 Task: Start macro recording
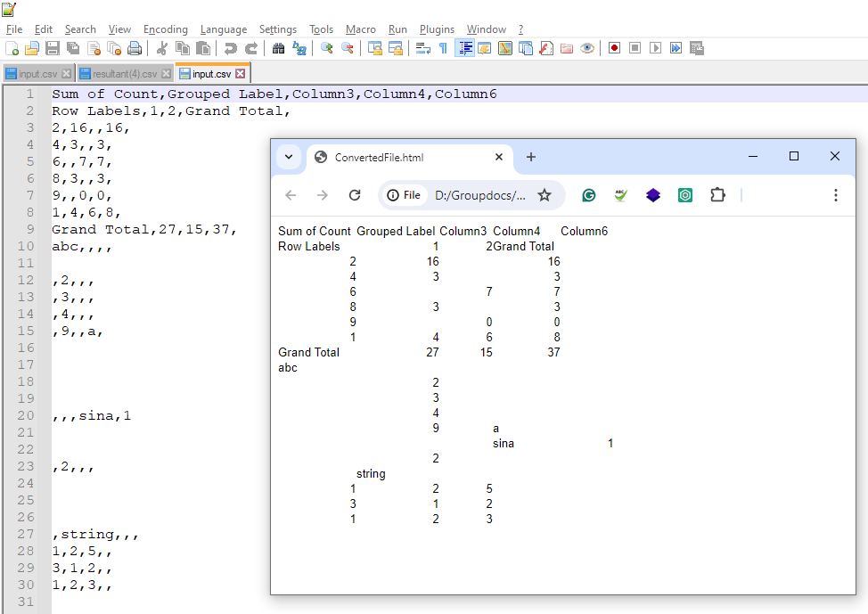point(613,47)
